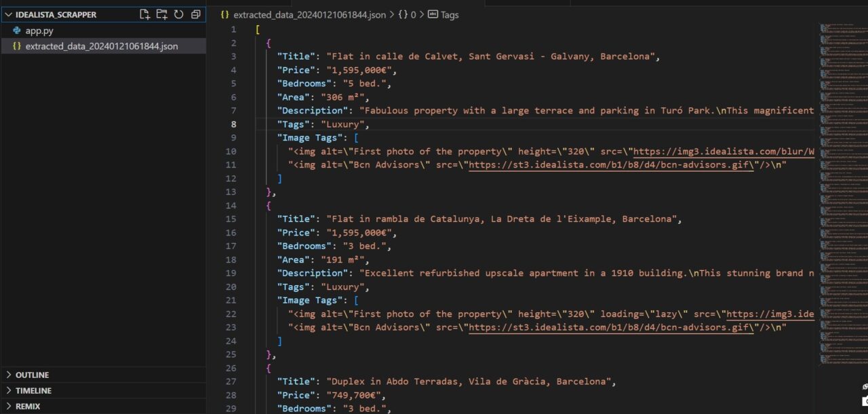Select the 0 breadcrumb item
This screenshot has height=414, width=868.
pyautogui.click(x=414, y=14)
